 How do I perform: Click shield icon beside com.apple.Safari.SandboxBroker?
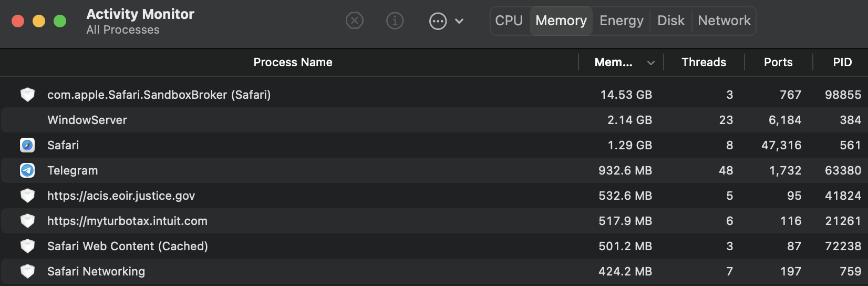pos(27,95)
